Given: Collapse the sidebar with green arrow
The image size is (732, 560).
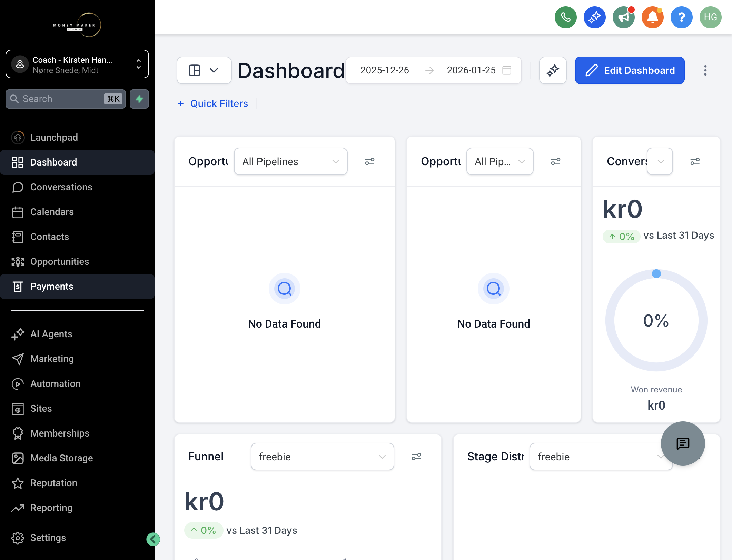Looking at the screenshot, I should pyautogui.click(x=153, y=539).
